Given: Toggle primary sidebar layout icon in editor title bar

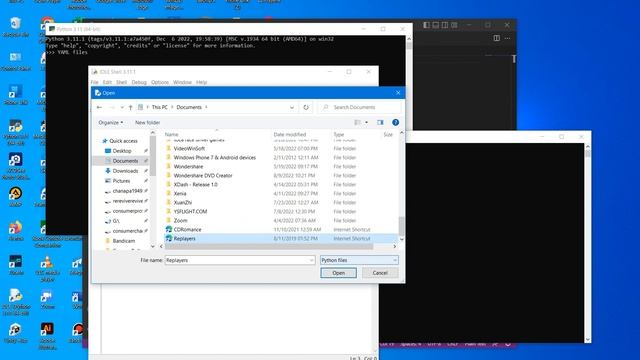Looking at the screenshot, I should point(426,25).
